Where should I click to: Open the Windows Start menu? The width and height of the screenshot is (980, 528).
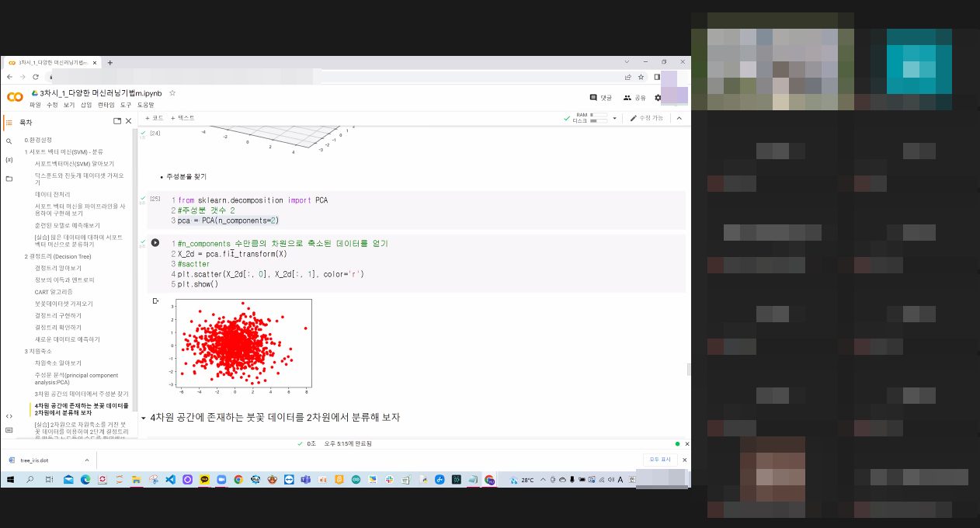tap(11, 481)
